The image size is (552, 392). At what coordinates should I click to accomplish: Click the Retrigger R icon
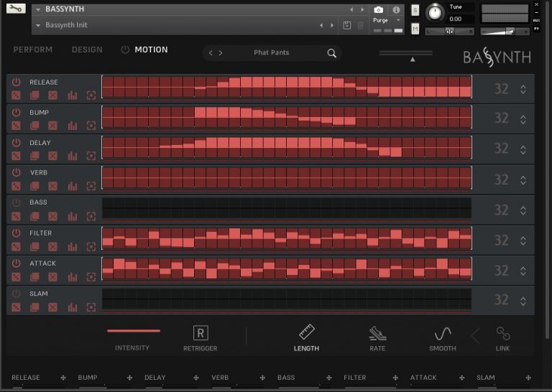201,333
